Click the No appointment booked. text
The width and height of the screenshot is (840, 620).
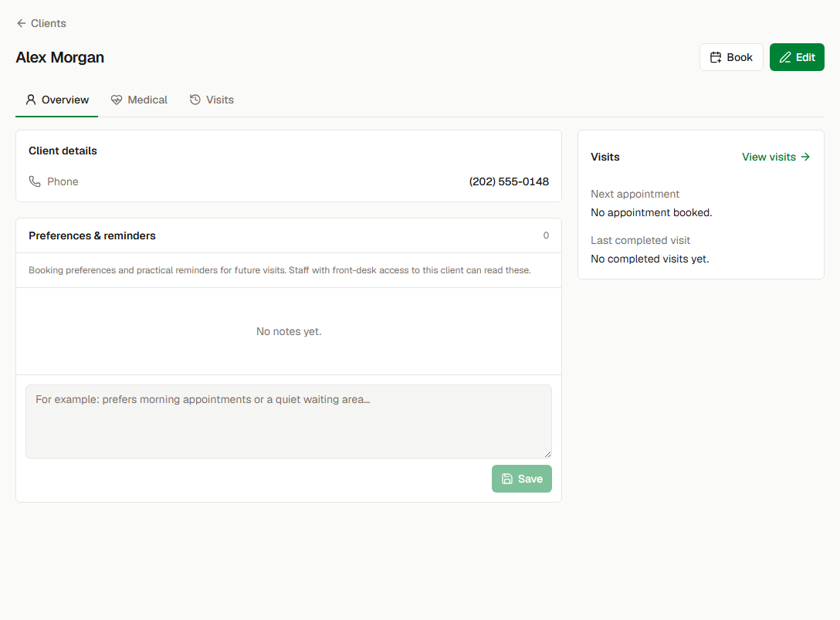tap(652, 213)
